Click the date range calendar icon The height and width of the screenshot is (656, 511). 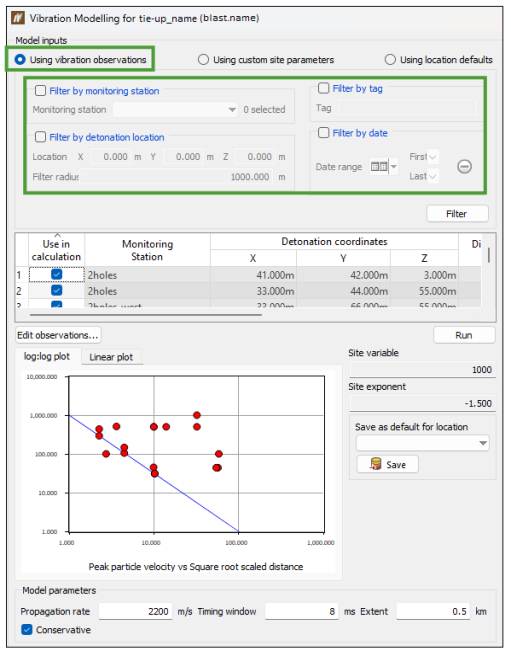379,167
